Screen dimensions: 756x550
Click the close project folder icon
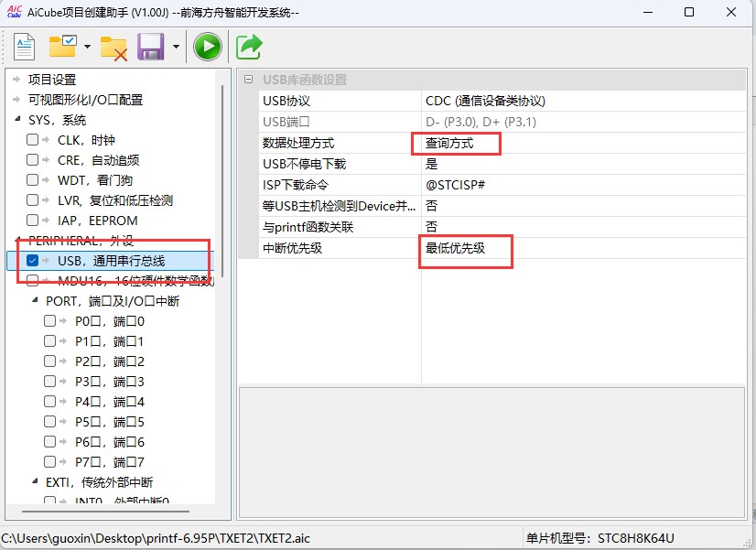click(113, 49)
